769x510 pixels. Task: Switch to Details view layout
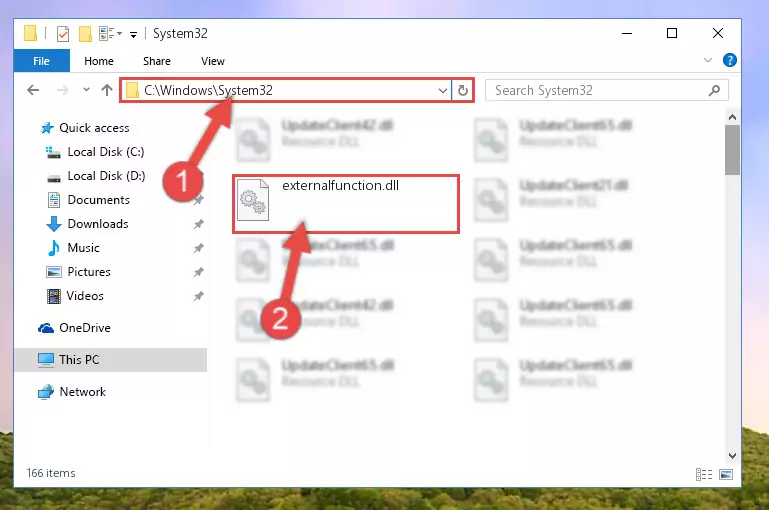(704, 474)
